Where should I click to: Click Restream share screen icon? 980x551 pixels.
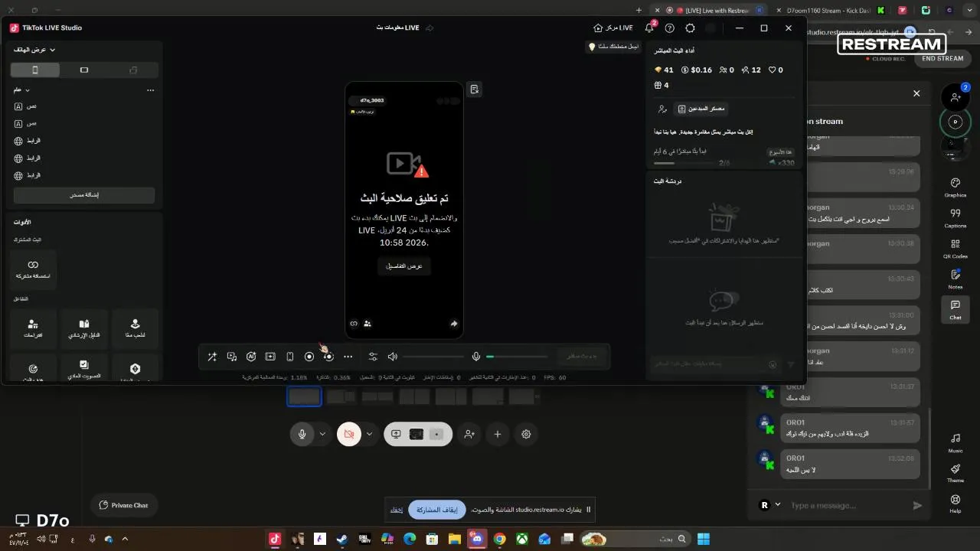[x=396, y=434]
